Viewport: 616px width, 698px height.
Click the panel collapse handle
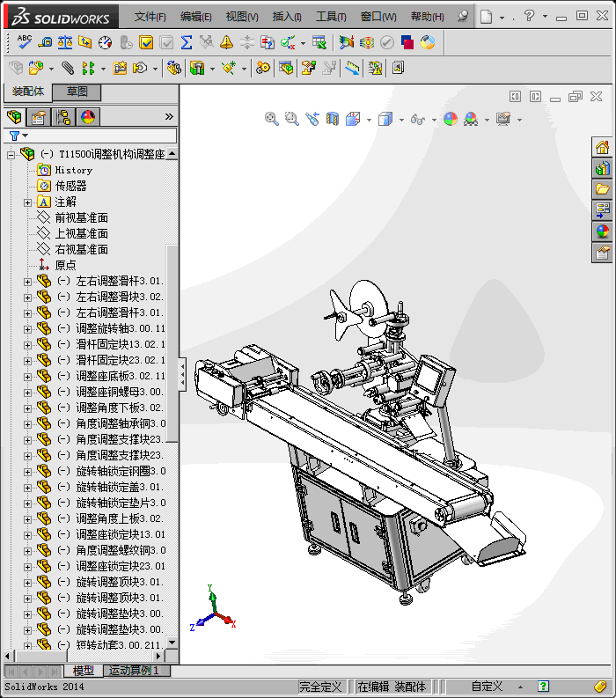182,374
